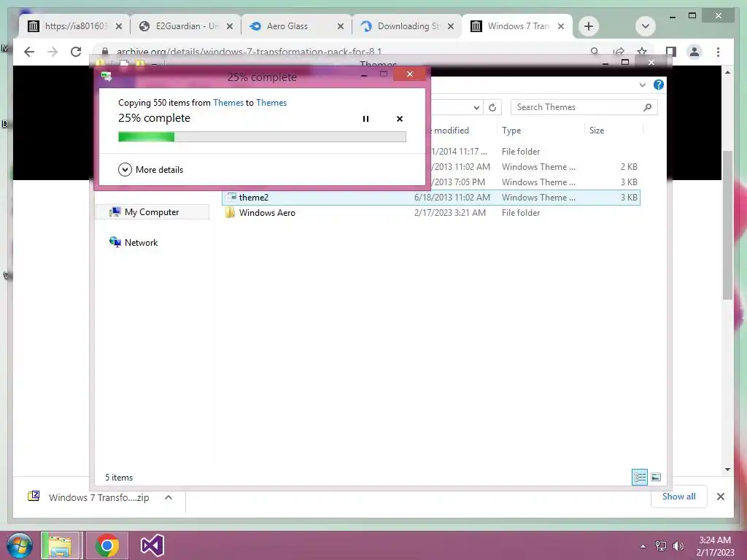The height and width of the screenshot is (560, 747).
Task: Open File Explorer from the taskbar
Action: coord(60,545)
